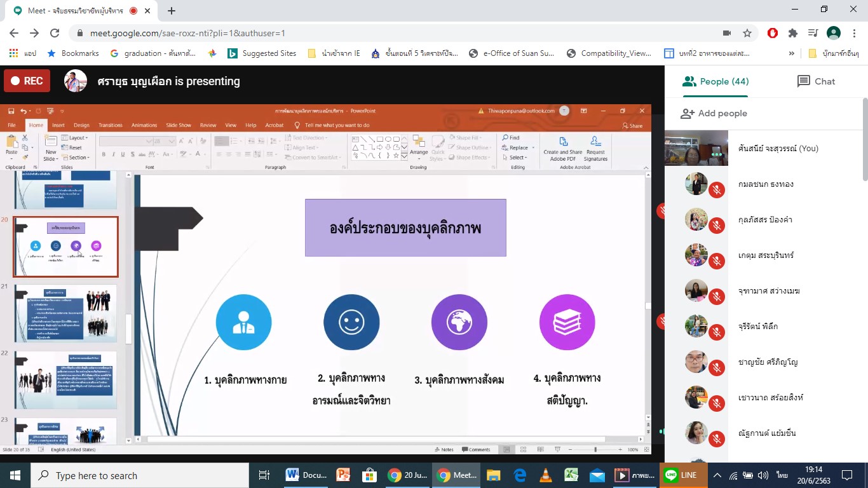Click the mute icon beside ชาญชัย ศรีภิญโญ

click(x=717, y=367)
